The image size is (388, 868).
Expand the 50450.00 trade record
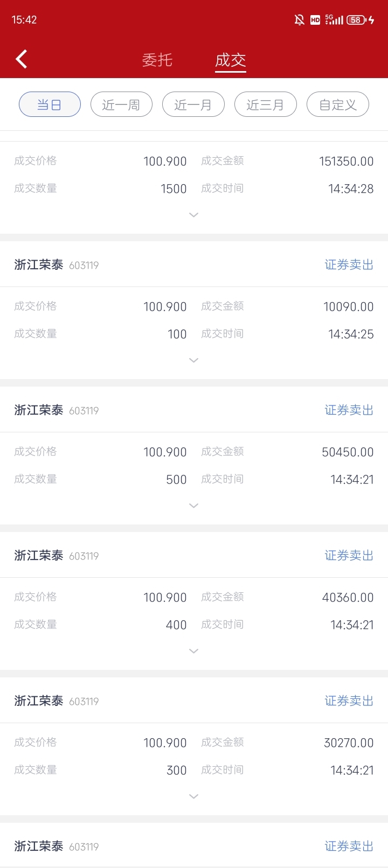point(194,506)
